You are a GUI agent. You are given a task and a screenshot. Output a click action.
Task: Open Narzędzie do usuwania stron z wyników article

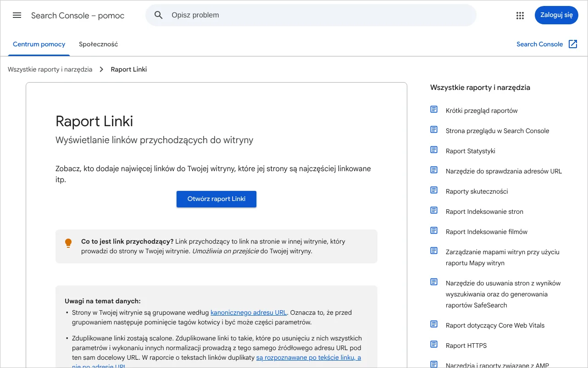click(503, 294)
